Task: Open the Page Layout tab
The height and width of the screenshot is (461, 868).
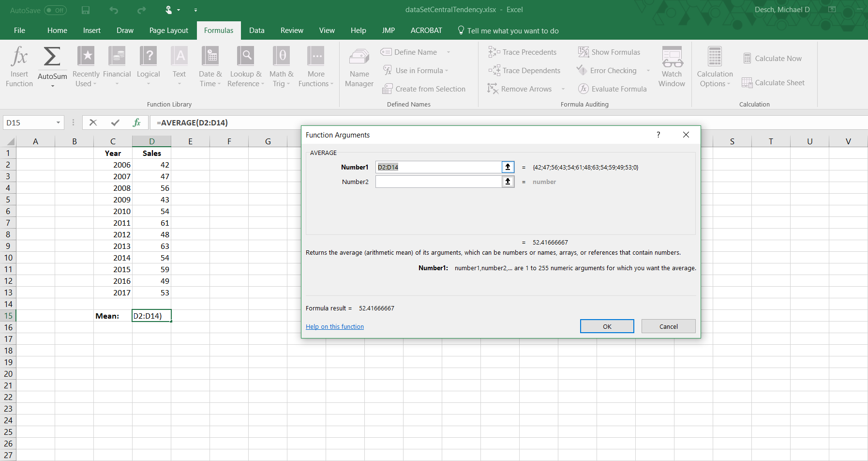Action: point(168,31)
